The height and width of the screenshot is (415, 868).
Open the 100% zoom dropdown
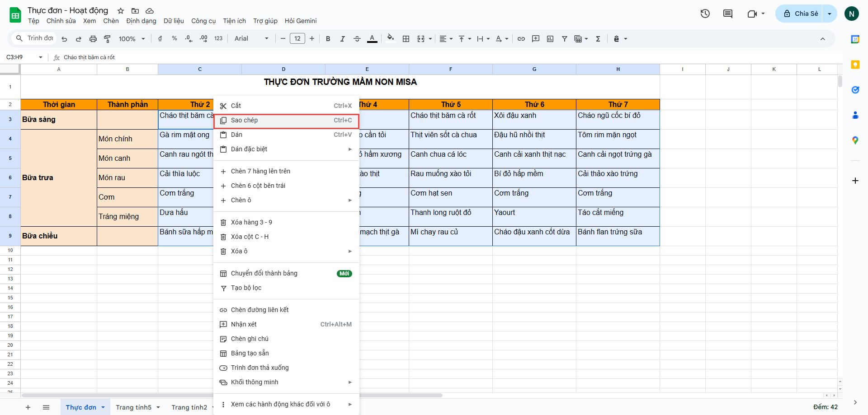point(132,39)
